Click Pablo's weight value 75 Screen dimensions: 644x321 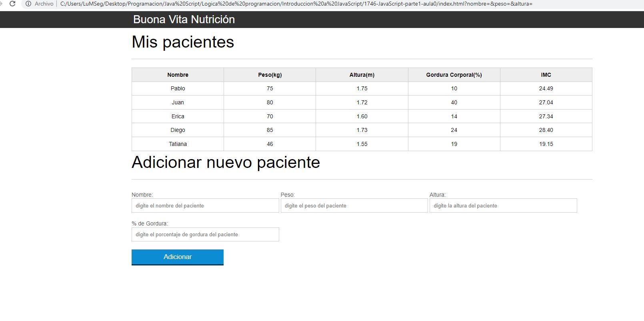pos(270,88)
